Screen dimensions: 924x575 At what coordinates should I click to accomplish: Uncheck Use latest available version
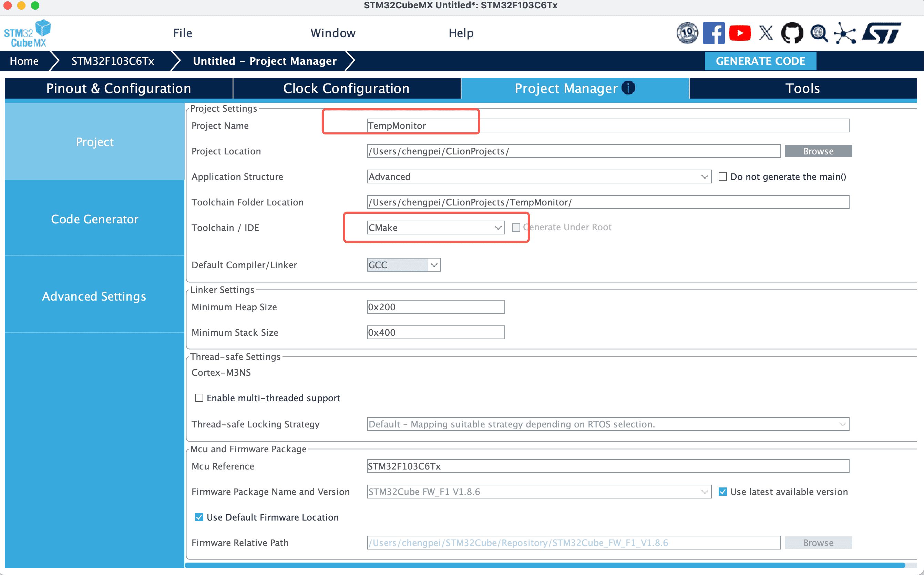click(722, 492)
